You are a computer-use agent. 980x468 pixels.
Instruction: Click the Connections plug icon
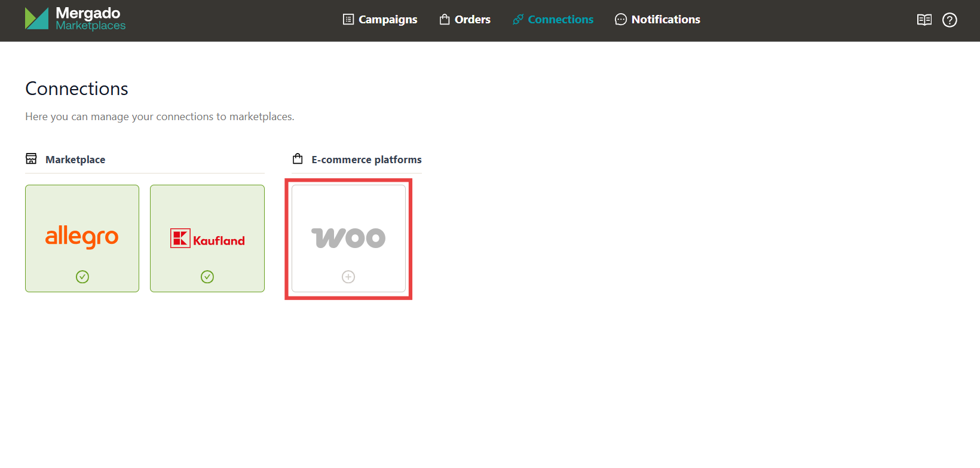tap(518, 19)
